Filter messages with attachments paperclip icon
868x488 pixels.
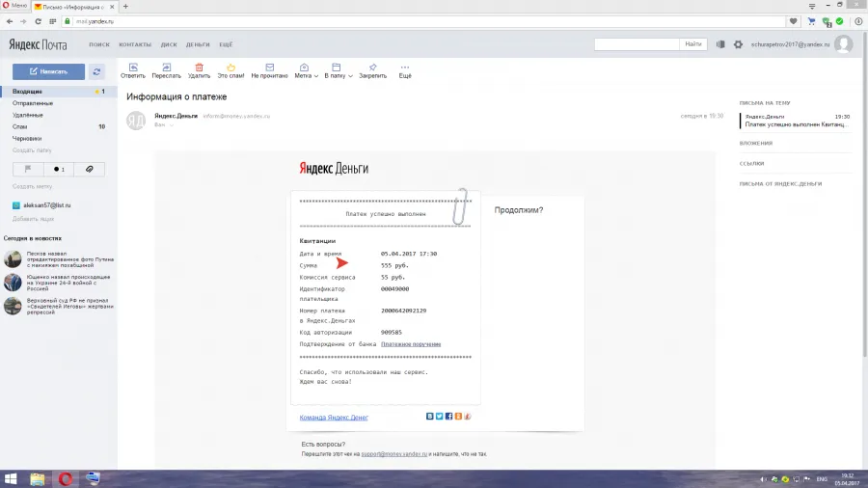tap(89, 169)
